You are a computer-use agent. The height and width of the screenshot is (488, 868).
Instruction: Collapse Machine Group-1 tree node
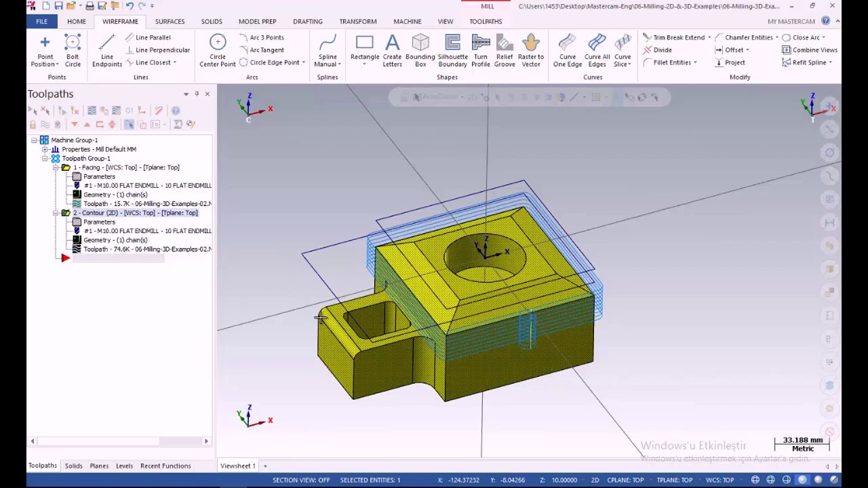click(34, 140)
